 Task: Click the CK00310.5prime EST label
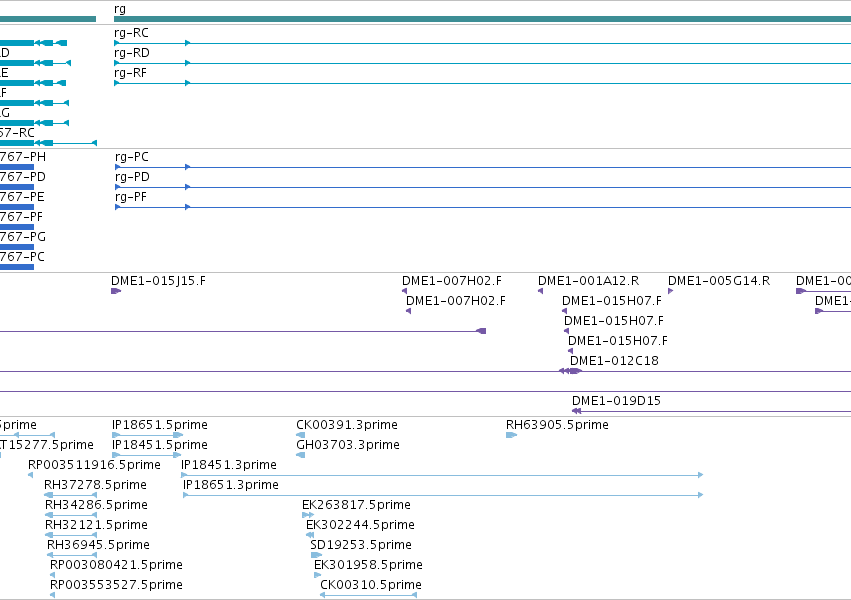(371, 585)
